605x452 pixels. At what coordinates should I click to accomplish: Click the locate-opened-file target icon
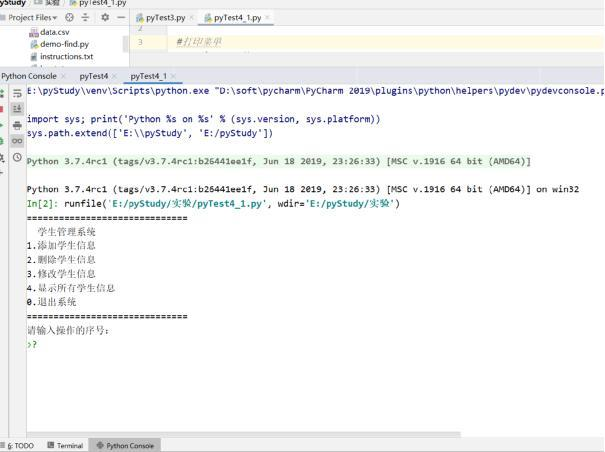click(69, 17)
